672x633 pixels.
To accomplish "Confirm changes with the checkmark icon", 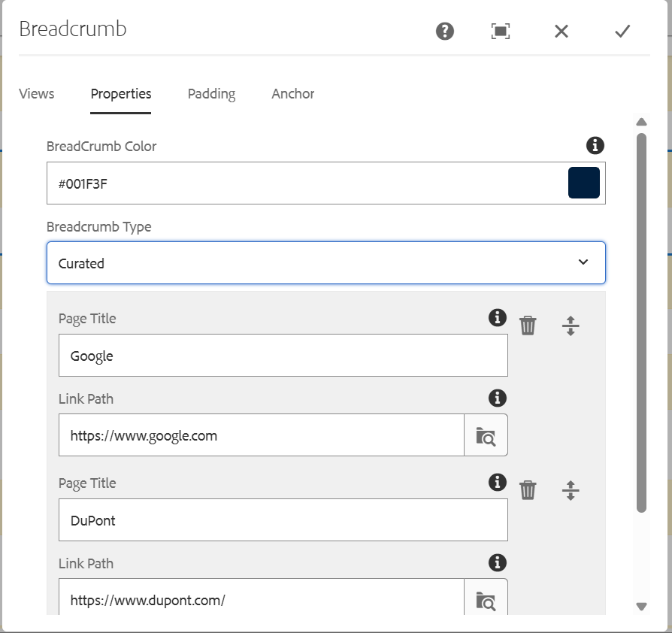I will point(622,31).
